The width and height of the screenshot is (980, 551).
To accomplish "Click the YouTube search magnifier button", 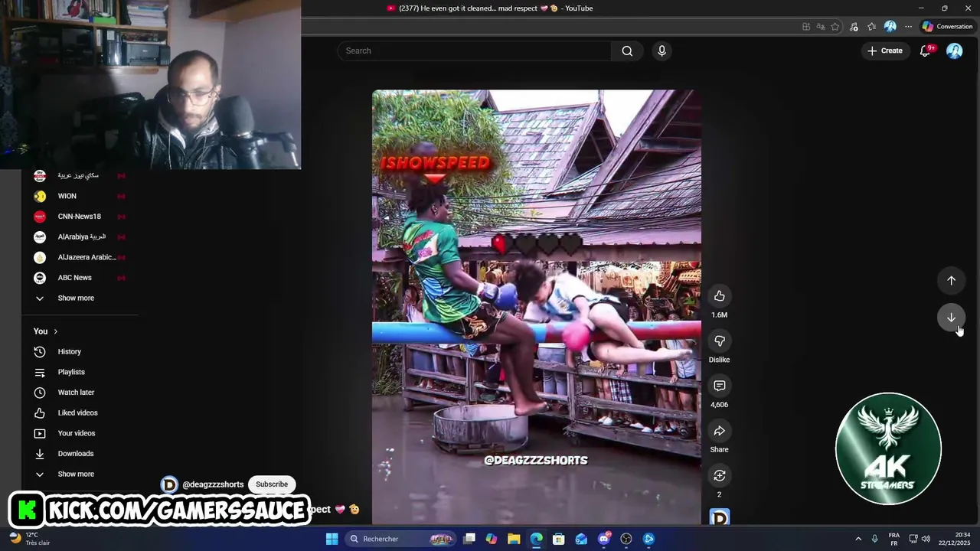I will [627, 51].
